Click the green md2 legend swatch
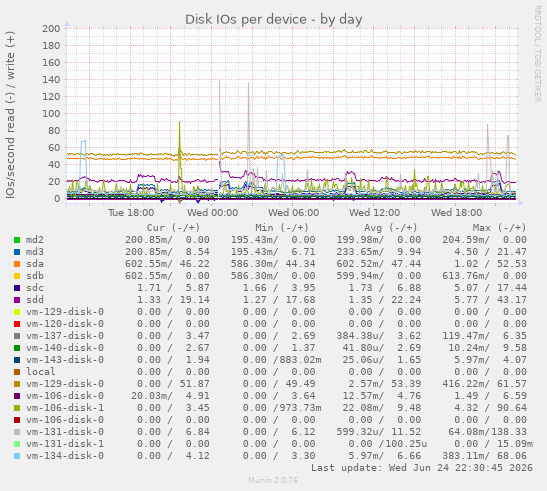Viewport: 547px width, 491px height. tap(17, 240)
